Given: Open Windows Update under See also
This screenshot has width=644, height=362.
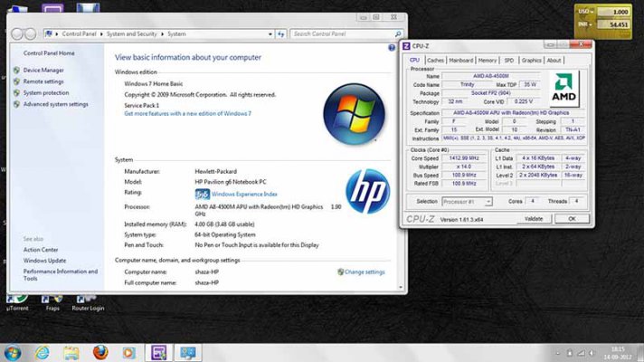Looking at the screenshot, I should (x=44, y=261).
